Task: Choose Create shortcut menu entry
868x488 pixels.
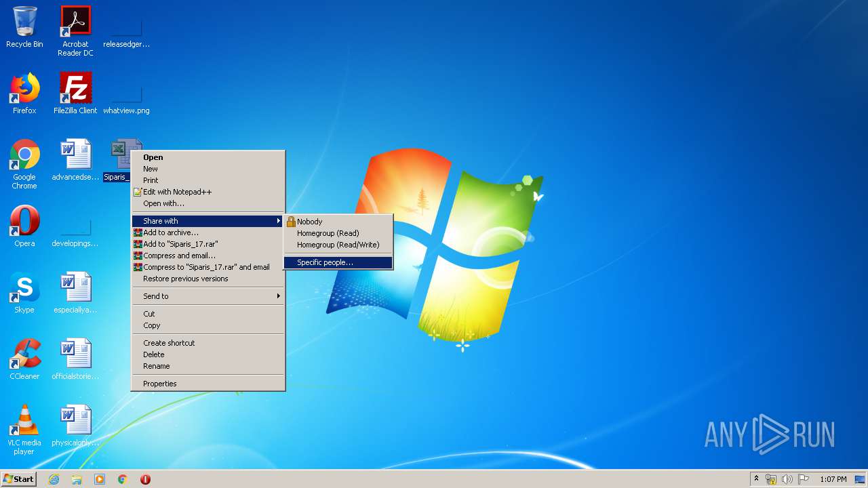Action: click(208, 343)
